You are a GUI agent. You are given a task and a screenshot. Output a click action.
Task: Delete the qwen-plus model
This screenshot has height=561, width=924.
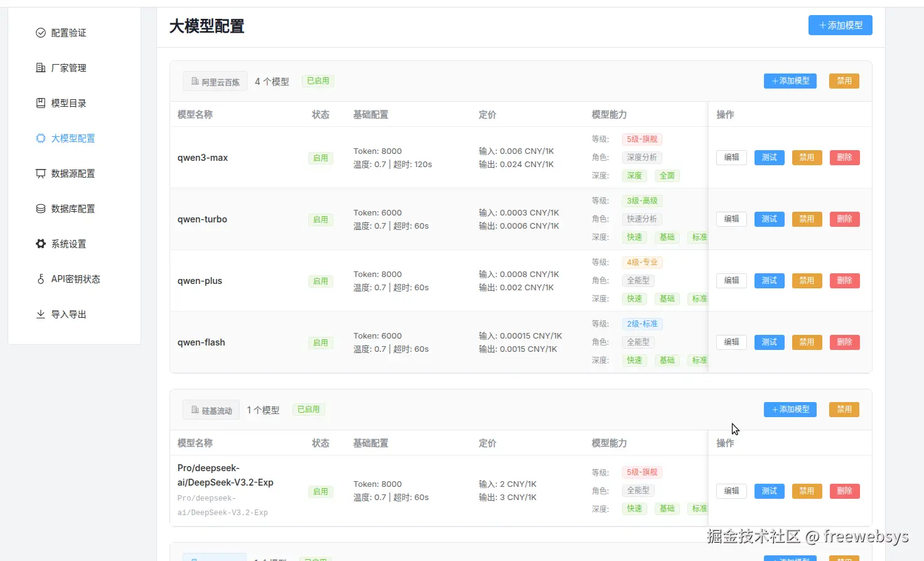(844, 281)
